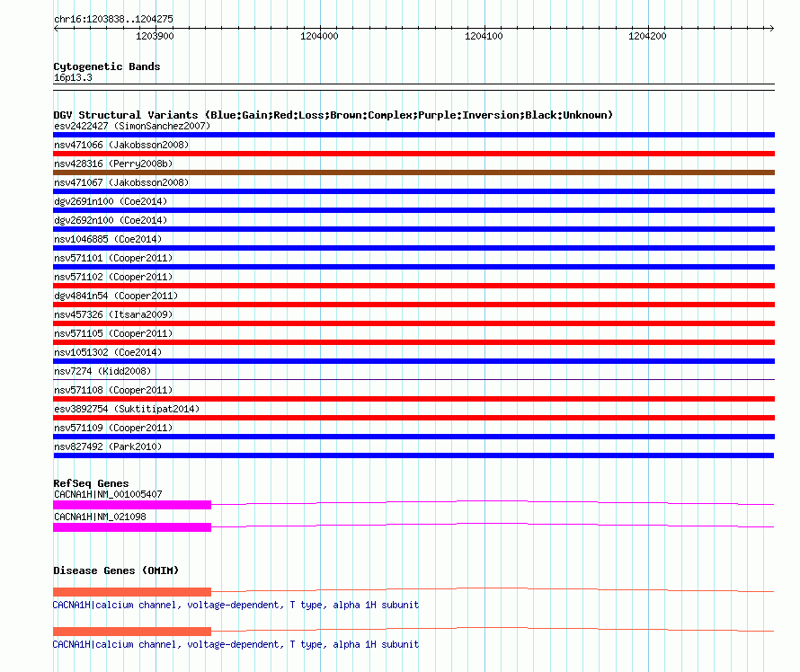Open the second CACNA1H calcium channel OMIM link
The width and height of the screenshot is (800, 672).
click(236, 644)
